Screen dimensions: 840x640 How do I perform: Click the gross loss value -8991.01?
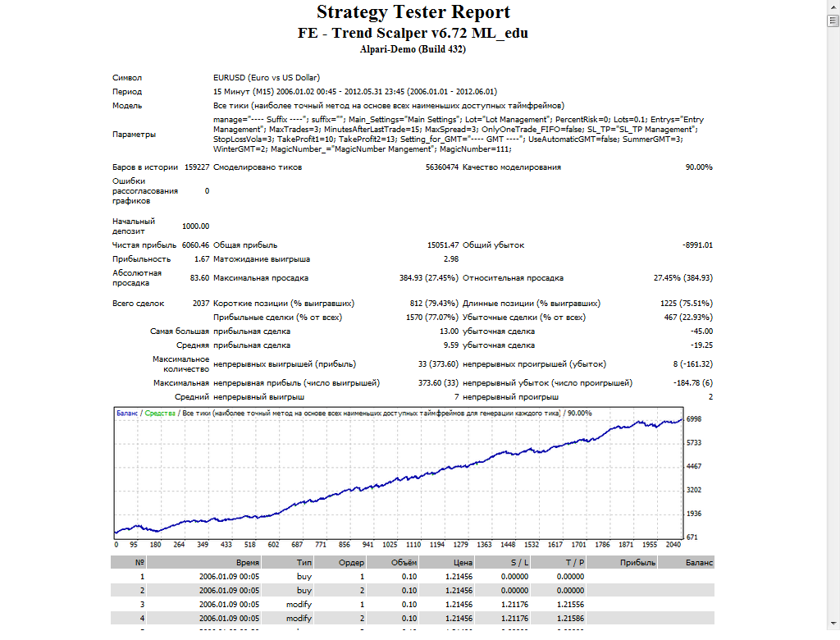[697, 245]
